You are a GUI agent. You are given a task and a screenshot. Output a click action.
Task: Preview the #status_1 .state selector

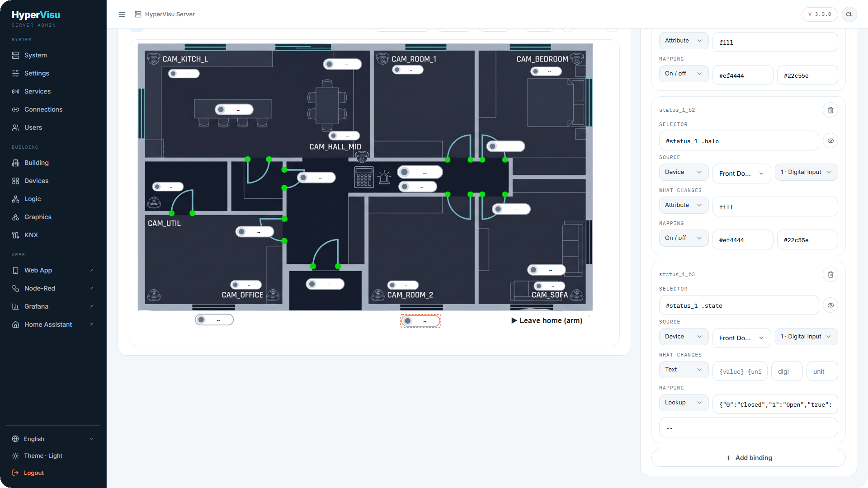[830, 305]
